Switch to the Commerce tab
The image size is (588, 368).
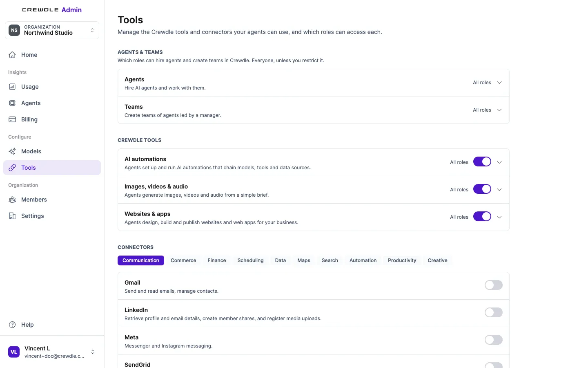coord(183,260)
